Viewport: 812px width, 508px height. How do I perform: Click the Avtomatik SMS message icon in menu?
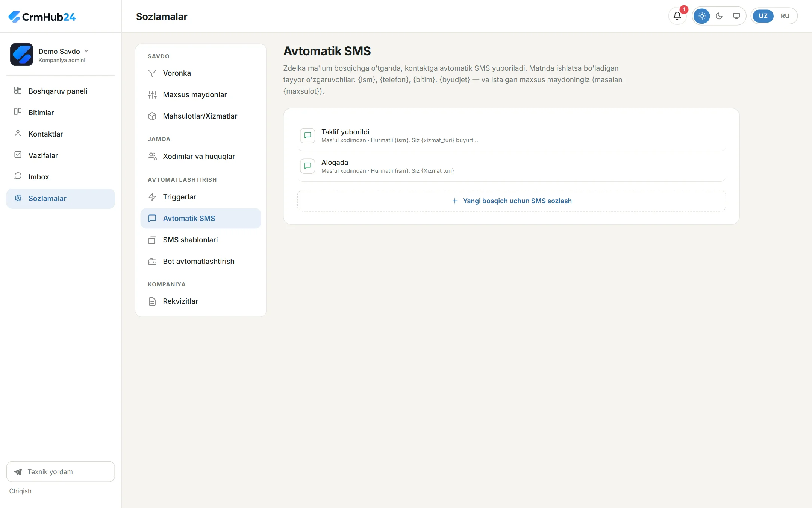coord(152,218)
